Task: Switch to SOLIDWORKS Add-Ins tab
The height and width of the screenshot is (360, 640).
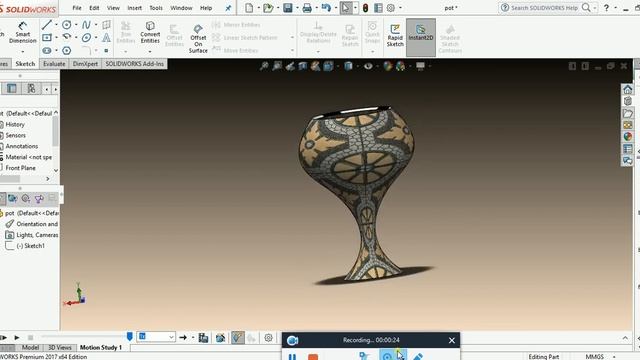Action: click(x=134, y=64)
